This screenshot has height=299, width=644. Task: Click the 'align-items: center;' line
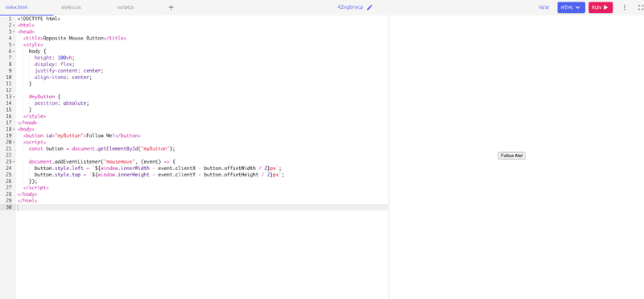coord(64,77)
